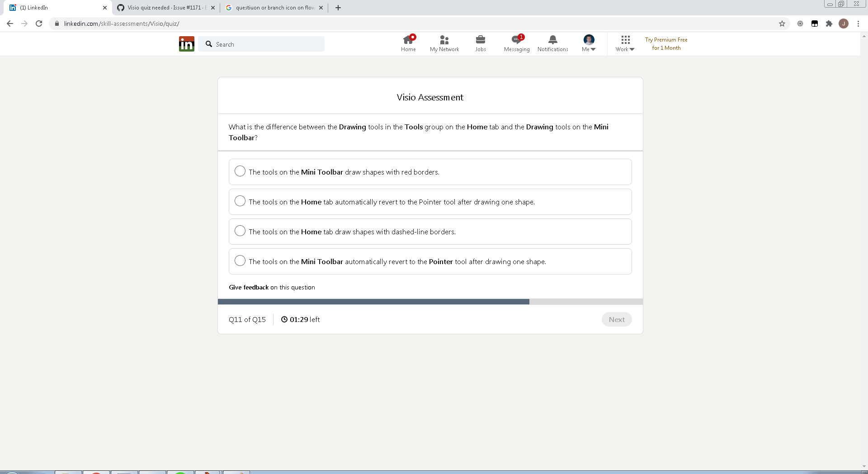Click Give feedback on this question
The image size is (868, 474).
(x=248, y=287)
